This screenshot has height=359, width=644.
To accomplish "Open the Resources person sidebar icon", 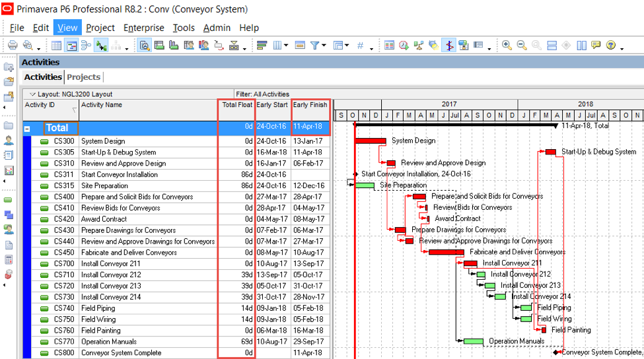I will coord(8,141).
